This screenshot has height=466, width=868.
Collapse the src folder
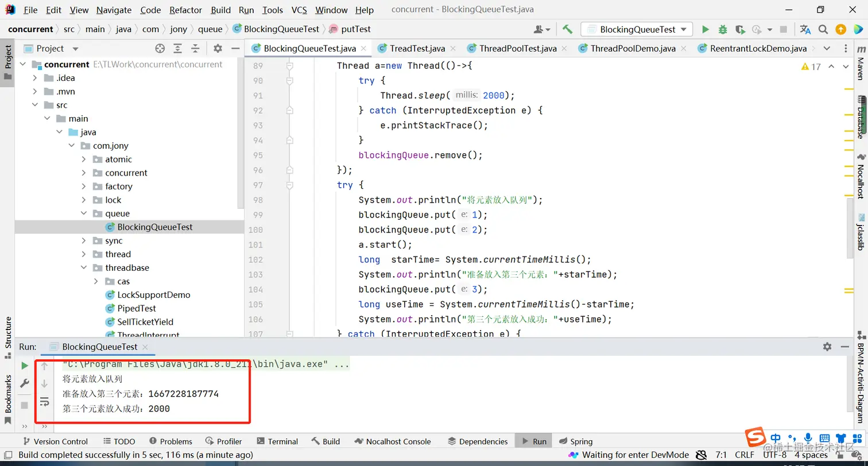(x=35, y=105)
